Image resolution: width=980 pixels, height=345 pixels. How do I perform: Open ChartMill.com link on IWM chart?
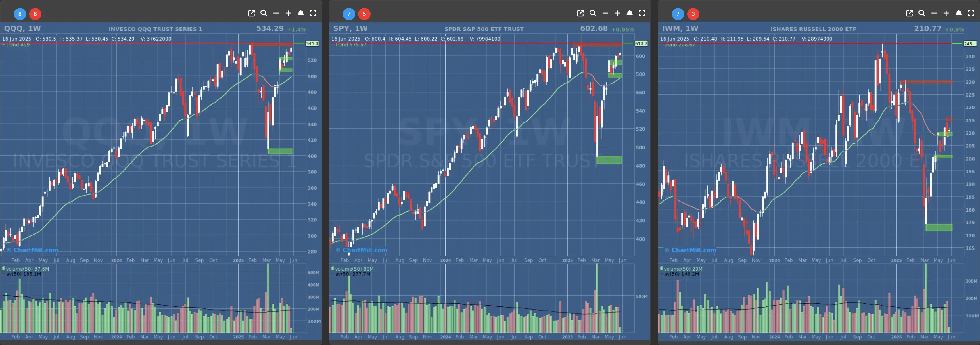point(691,250)
